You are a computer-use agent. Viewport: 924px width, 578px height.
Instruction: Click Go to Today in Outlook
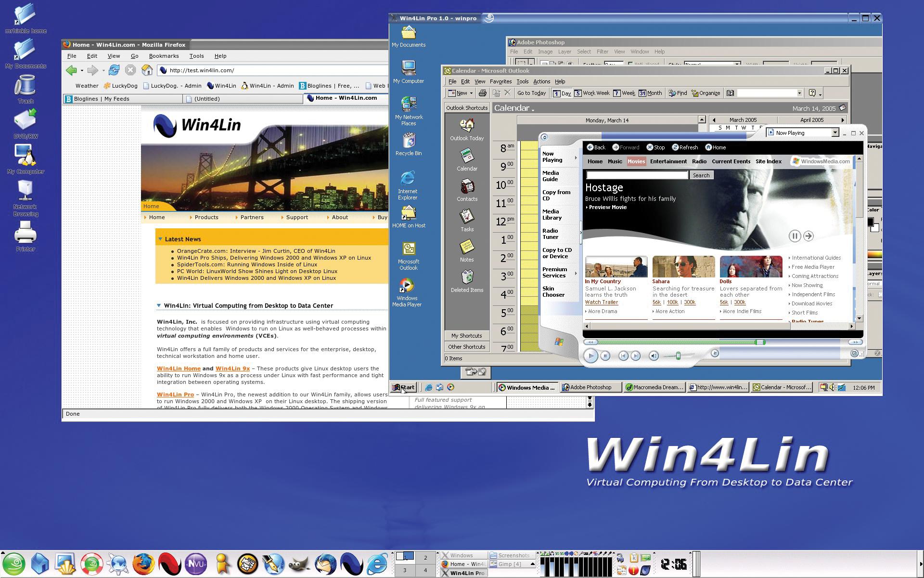tap(531, 93)
